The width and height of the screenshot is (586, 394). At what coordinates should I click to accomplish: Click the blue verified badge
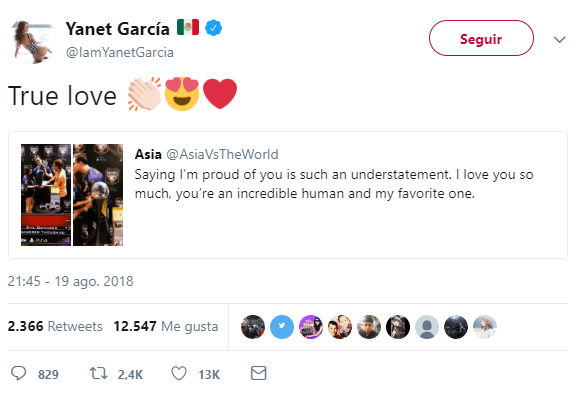coord(213,28)
